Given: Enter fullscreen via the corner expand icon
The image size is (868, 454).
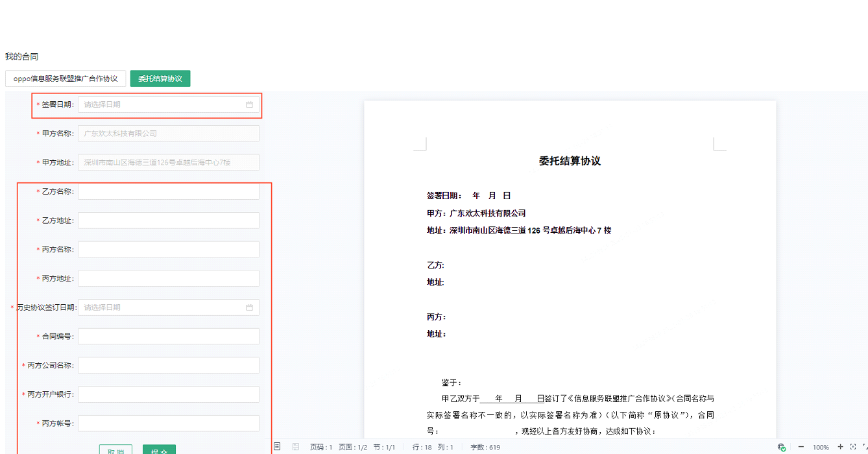Looking at the screenshot, I should (864, 446).
